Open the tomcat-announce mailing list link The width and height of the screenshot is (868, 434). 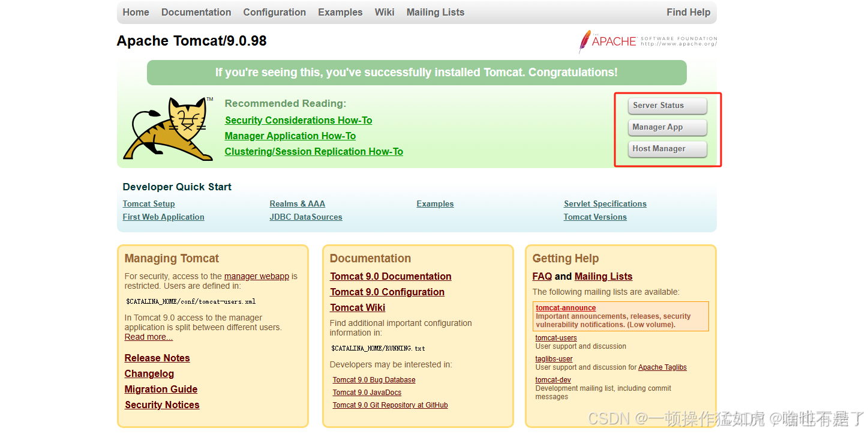[566, 308]
